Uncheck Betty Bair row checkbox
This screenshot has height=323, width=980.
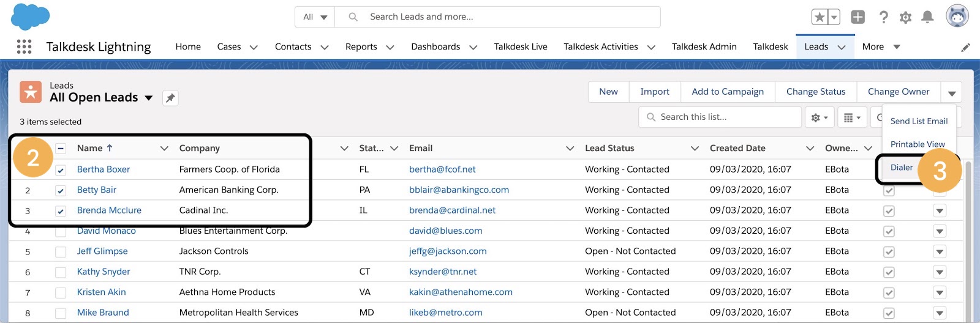61,190
